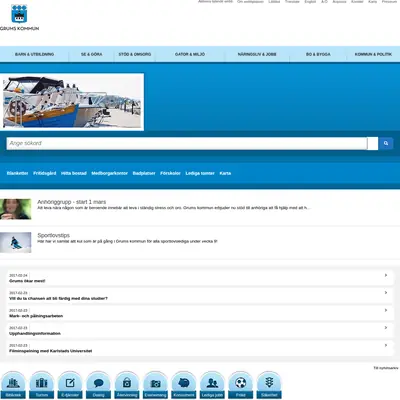Open the Fritidsgård quick link
400x400 pixels.
pyautogui.click(x=45, y=173)
